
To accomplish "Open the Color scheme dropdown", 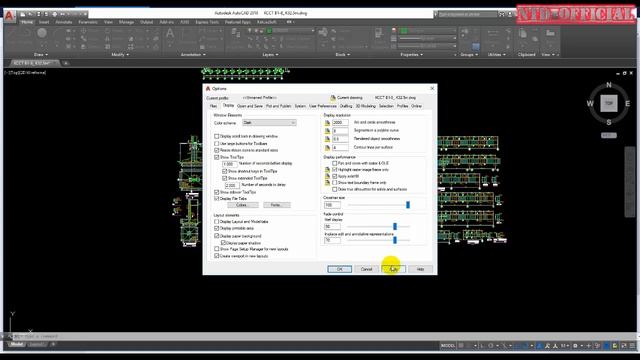I will 269,123.
